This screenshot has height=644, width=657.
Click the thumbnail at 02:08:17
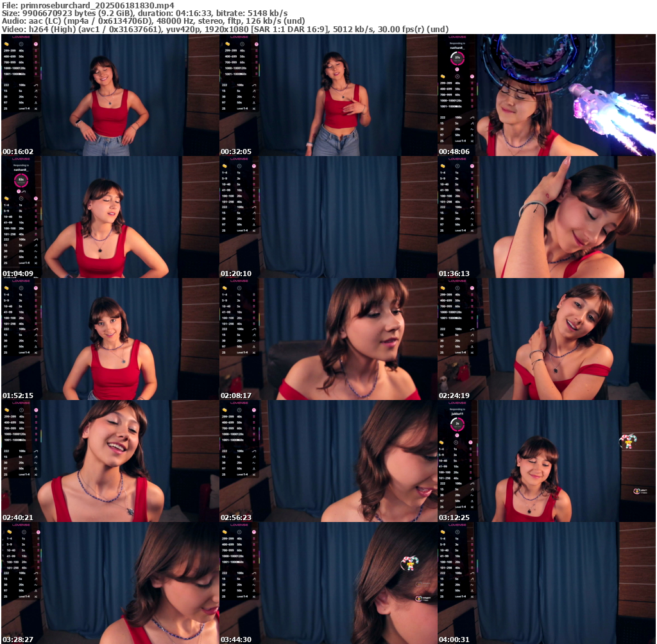coord(328,339)
